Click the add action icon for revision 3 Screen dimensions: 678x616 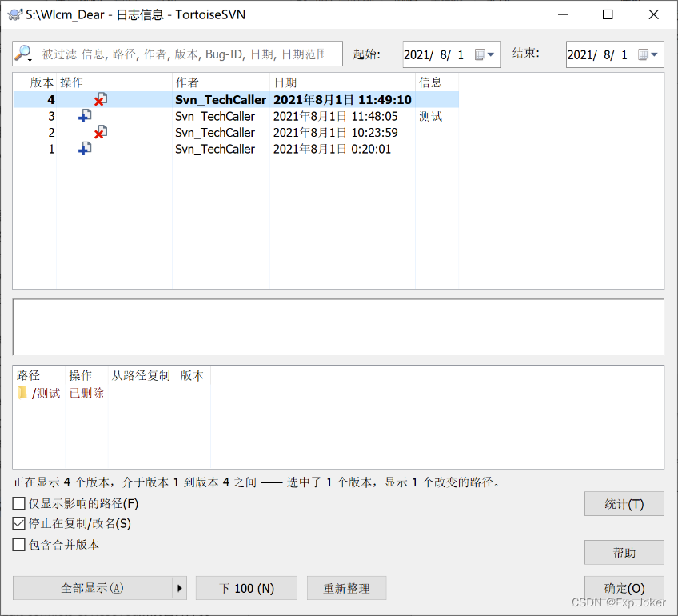(84, 117)
